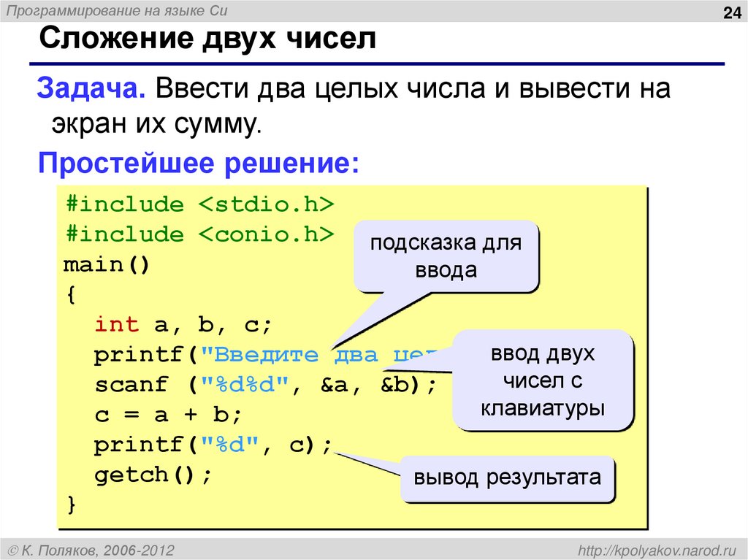Click the line 'c = a + b;'

(169, 415)
